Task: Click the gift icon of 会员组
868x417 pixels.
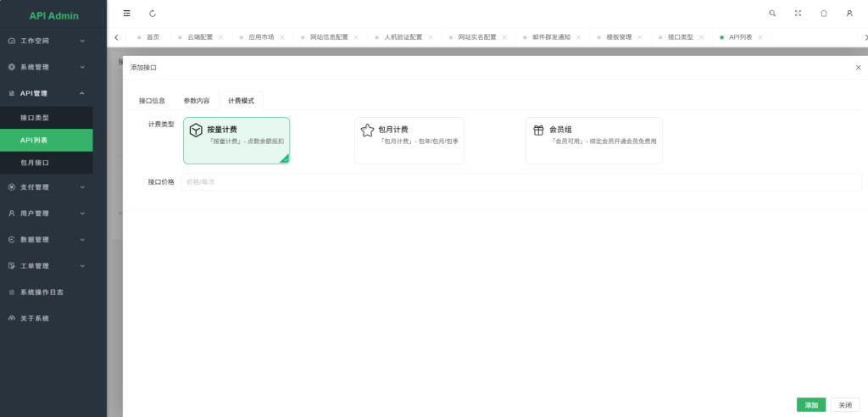Action: (538, 131)
